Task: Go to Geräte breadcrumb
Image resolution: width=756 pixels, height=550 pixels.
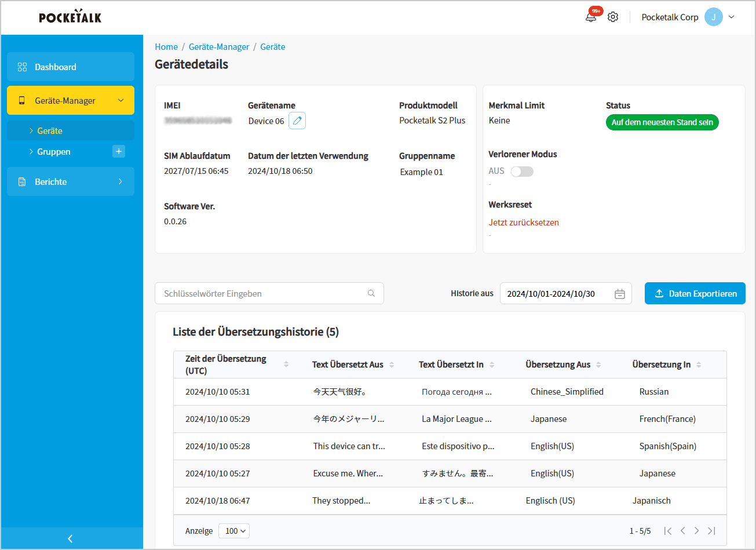Action: (273, 46)
